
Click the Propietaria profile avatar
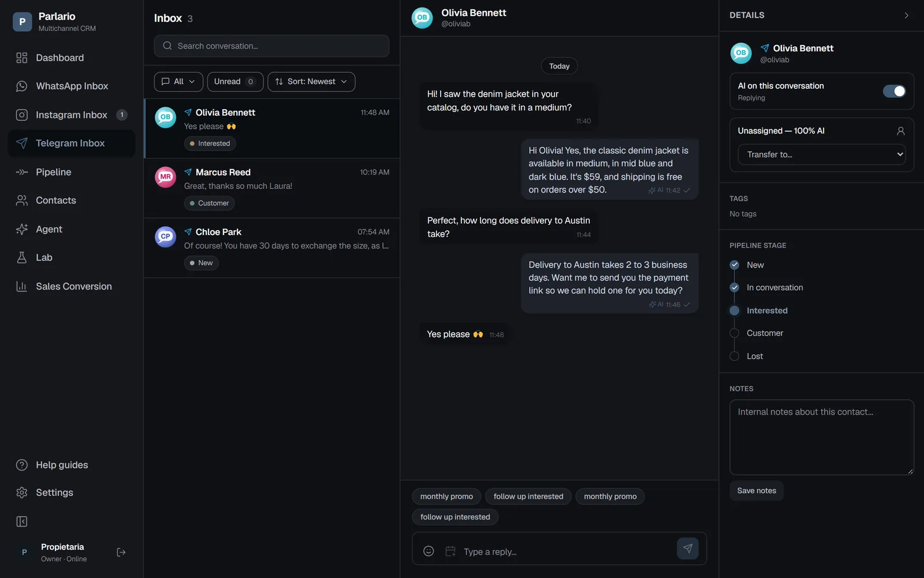coord(24,553)
